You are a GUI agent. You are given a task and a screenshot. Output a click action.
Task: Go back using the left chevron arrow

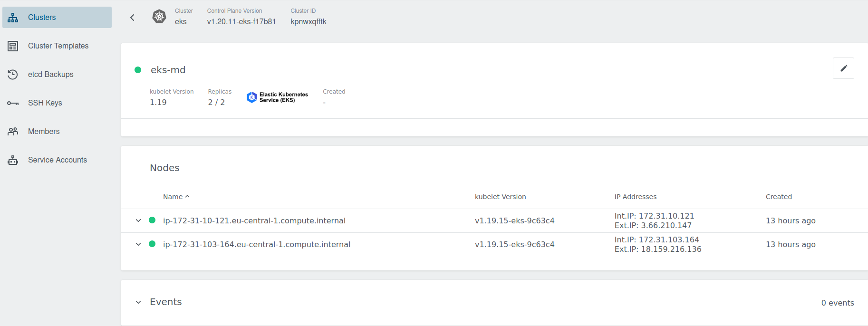132,18
